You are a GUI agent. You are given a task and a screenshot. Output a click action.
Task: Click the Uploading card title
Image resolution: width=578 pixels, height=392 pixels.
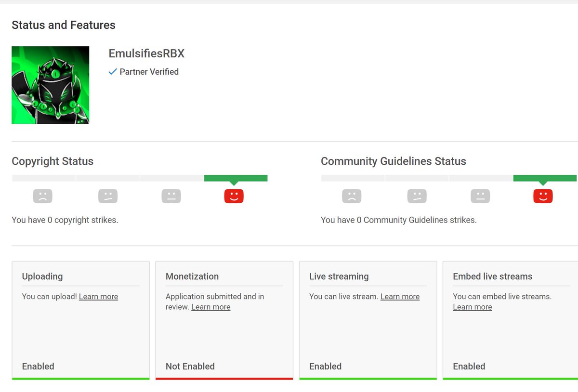point(42,276)
